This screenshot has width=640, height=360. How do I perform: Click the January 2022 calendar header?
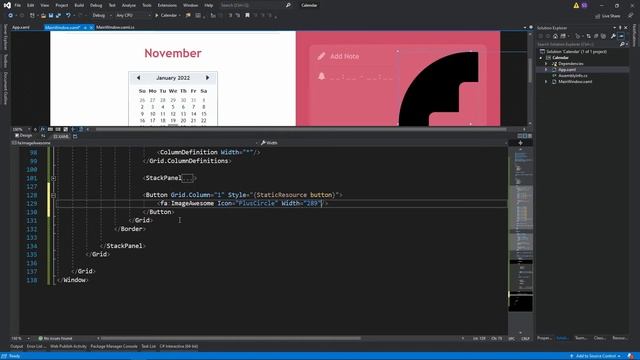[173, 78]
